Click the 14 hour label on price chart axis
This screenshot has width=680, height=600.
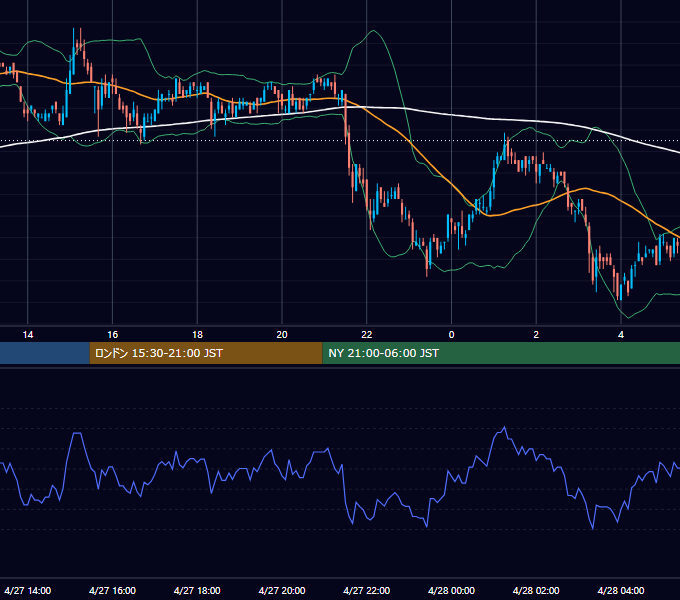[x=28, y=335]
